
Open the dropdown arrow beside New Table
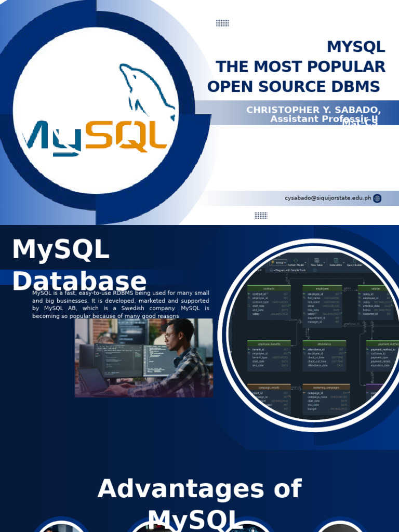point(325,263)
